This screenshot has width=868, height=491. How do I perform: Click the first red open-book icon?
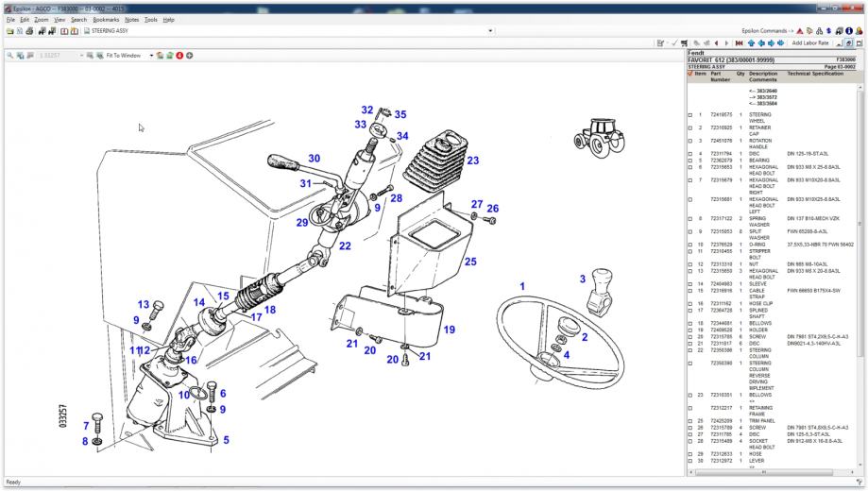64,31
